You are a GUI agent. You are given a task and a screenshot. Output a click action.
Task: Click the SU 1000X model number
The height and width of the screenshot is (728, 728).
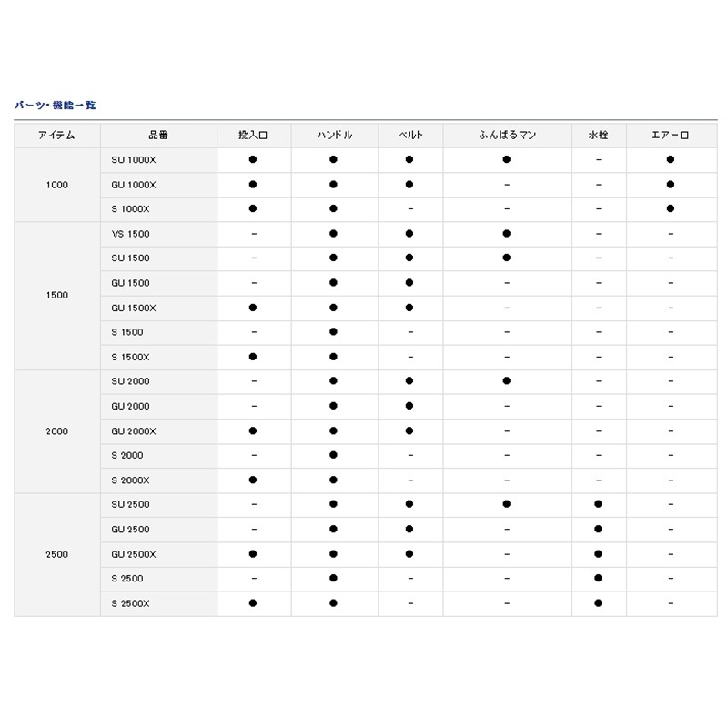point(134,160)
